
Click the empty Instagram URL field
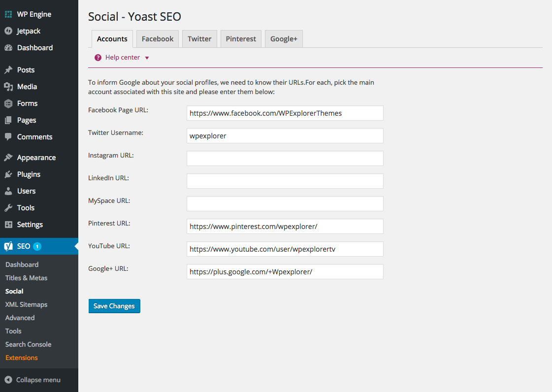285,159
